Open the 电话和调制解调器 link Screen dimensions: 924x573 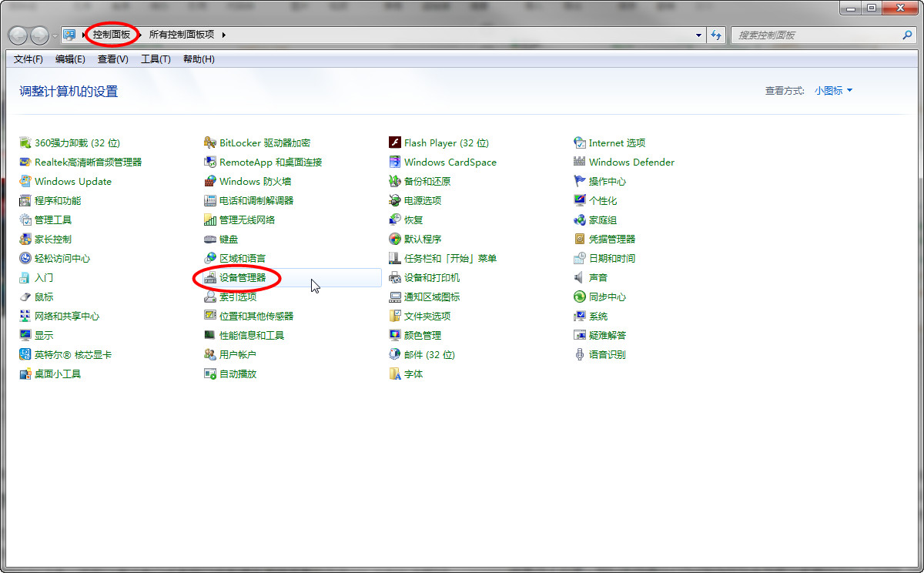tap(256, 200)
